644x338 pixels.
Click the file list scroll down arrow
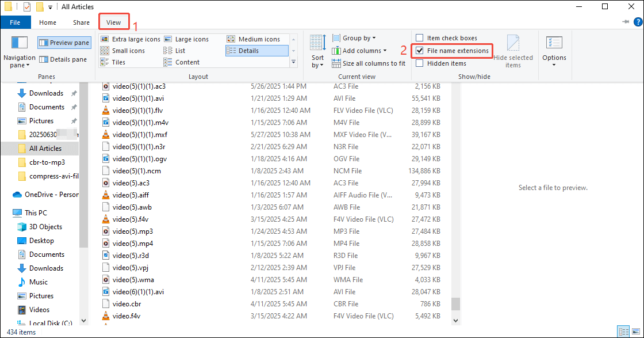click(x=455, y=320)
